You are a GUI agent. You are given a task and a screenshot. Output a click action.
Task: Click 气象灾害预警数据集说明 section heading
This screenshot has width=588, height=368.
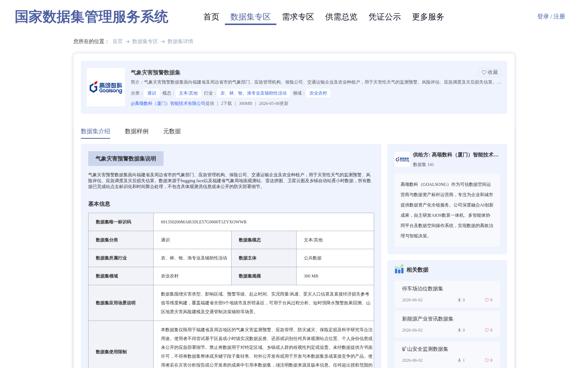click(126, 159)
